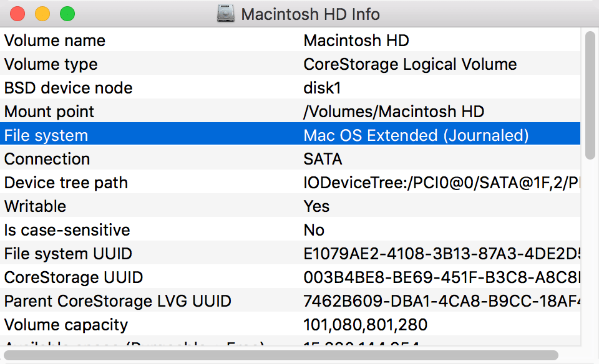Image resolution: width=599 pixels, height=364 pixels.
Task: Click the vertical scrollbar thumb
Action: tap(590, 95)
